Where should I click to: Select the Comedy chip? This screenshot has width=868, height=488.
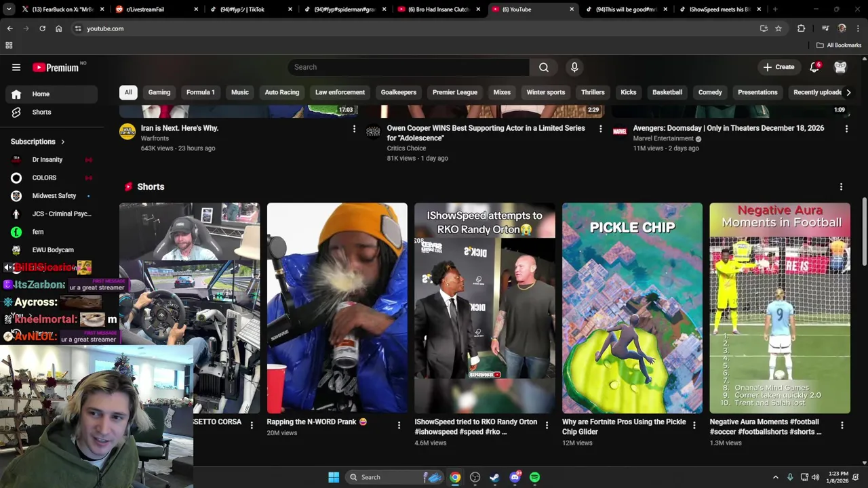(710, 92)
